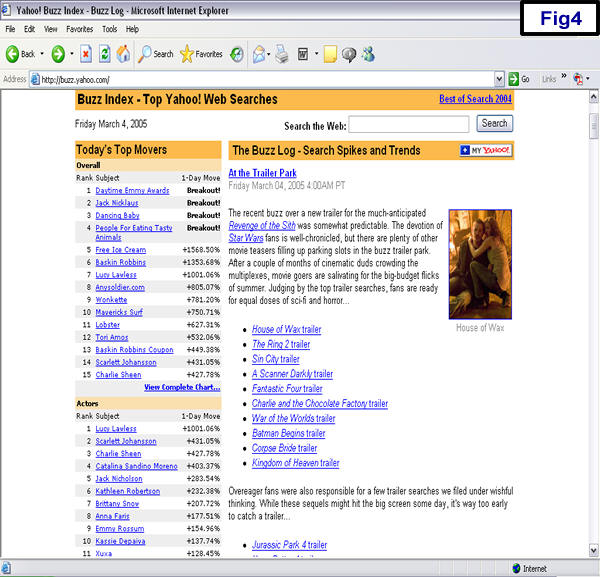
Task: Click the green Go button
Action: (x=519, y=79)
